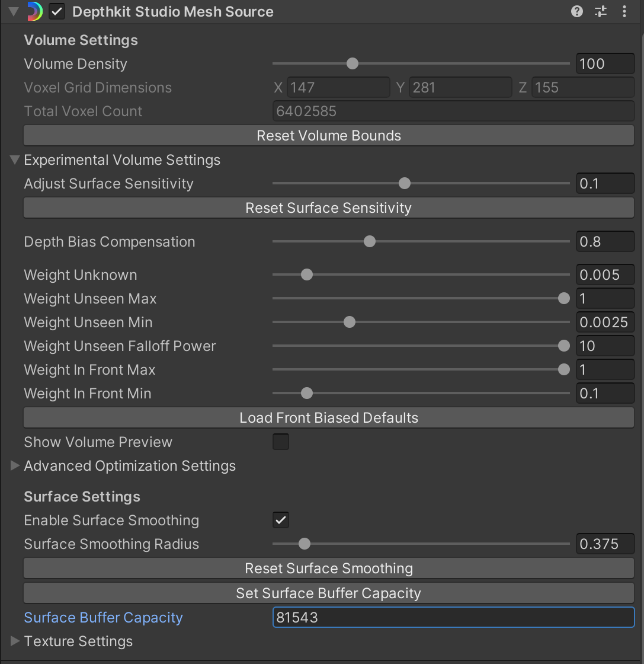Viewport: 644px width, 664px height.
Task: Click the Reset Surface Smoothing button
Action: click(x=328, y=568)
